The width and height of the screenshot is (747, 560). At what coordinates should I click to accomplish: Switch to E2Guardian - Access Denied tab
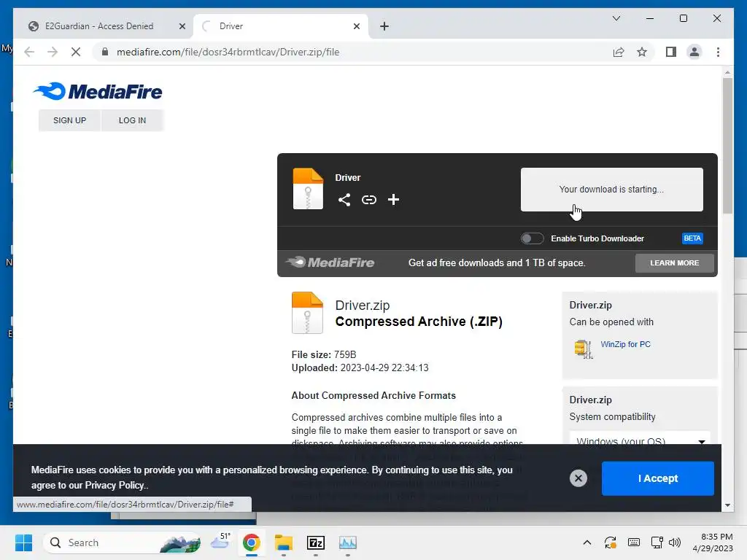tap(99, 26)
